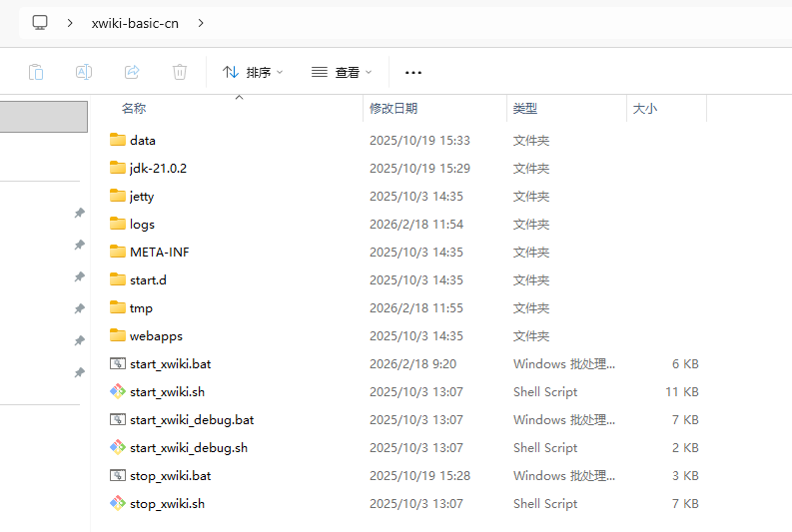The image size is (792, 532).
Task: Open the three-dots more options menu
Action: click(x=413, y=73)
